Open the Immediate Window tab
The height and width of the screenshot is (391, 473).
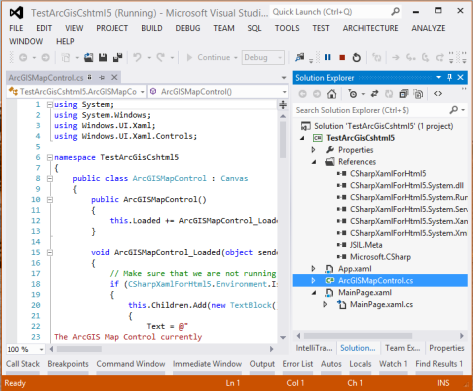(x=207, y=364)
